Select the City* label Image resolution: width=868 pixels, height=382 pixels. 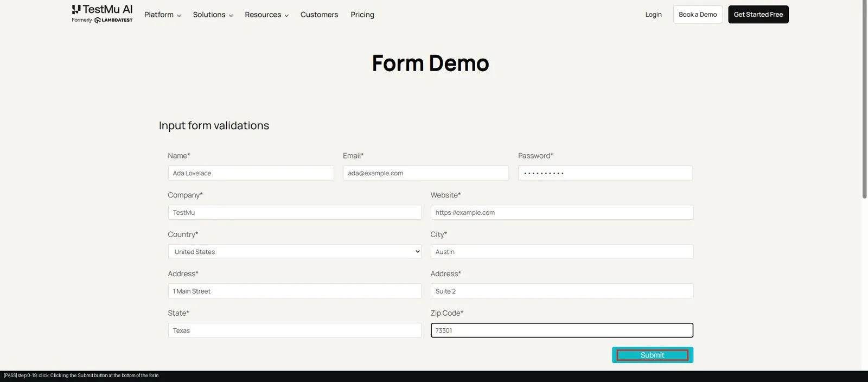tap(439, 234)
